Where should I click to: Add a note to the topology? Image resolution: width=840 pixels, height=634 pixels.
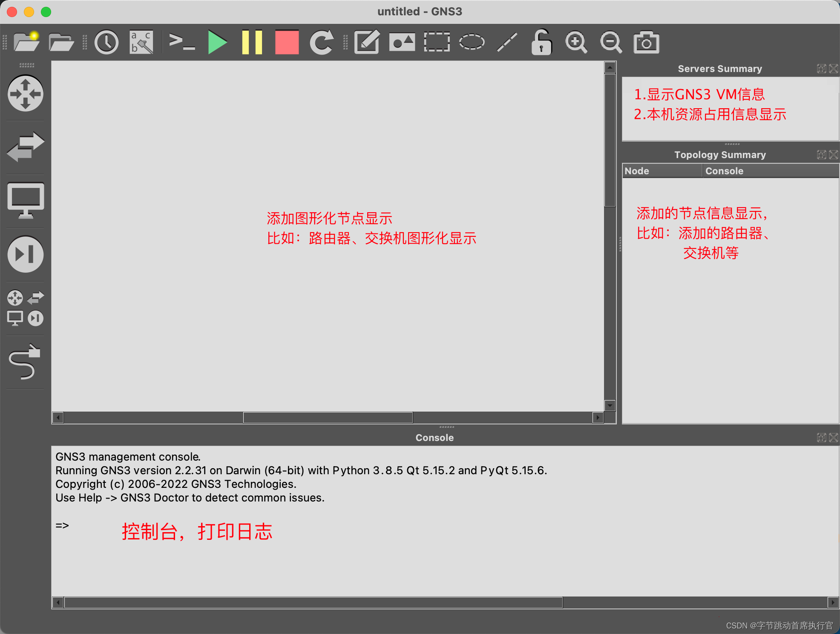click(x=367, y=42)
